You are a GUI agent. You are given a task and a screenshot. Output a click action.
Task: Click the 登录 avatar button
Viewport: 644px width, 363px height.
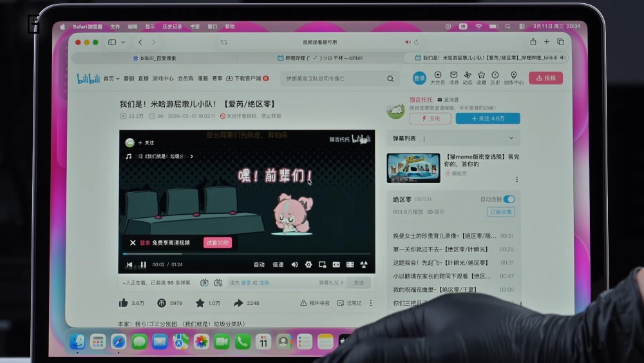419,78
